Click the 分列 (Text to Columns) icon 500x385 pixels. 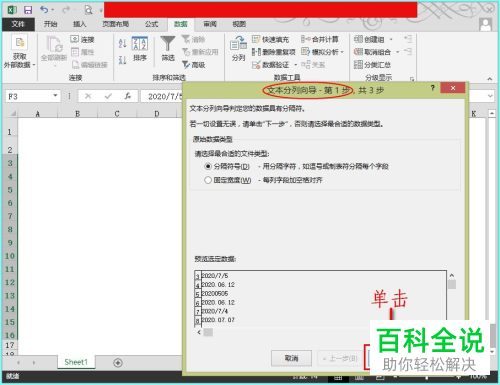(238, 43)
